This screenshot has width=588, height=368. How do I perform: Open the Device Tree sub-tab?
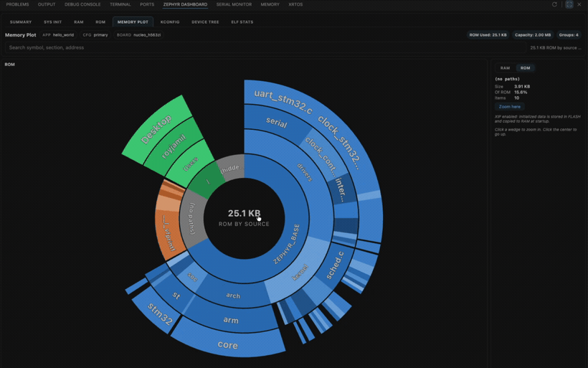click(205, 22)
